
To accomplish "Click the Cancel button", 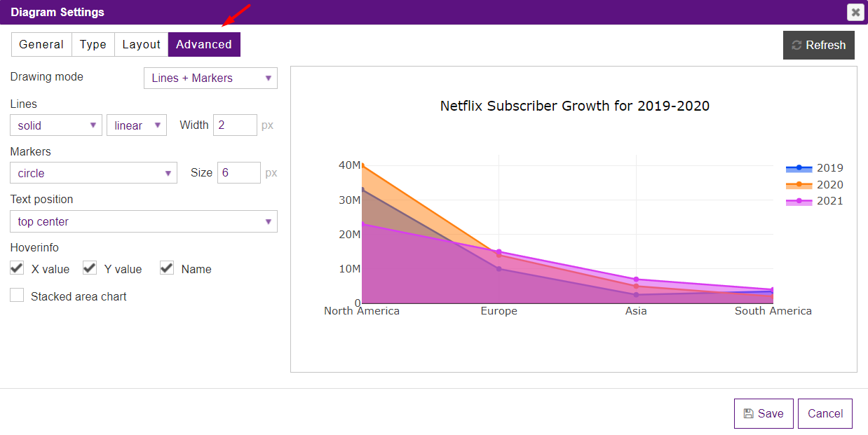I will point(825,413).
